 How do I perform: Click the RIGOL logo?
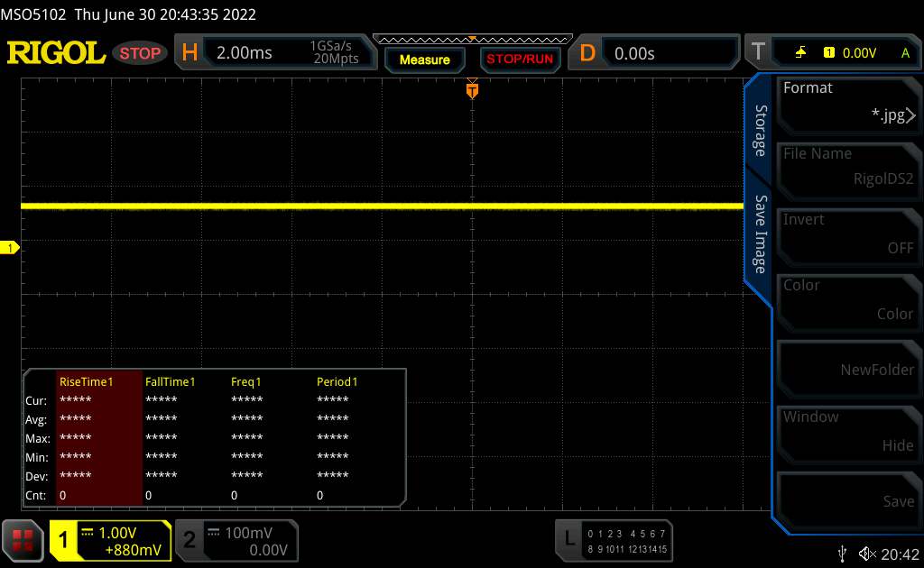[56, 53]
